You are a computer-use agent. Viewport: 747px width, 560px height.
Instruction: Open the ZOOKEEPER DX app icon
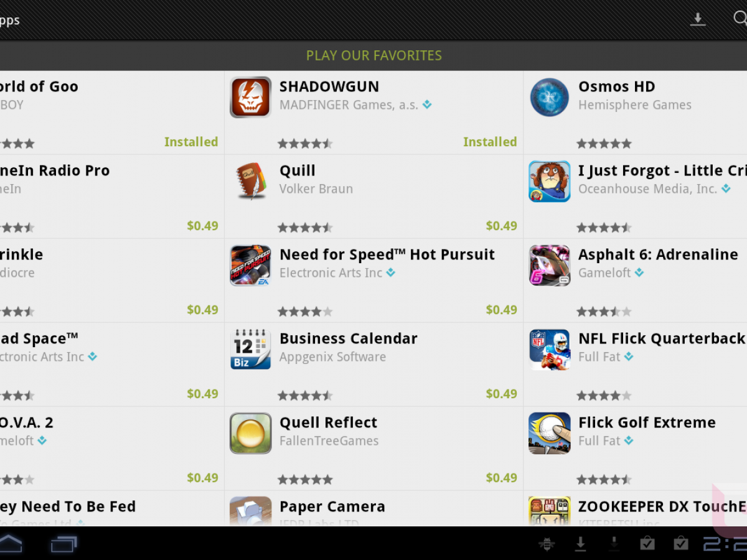point(550,511)
